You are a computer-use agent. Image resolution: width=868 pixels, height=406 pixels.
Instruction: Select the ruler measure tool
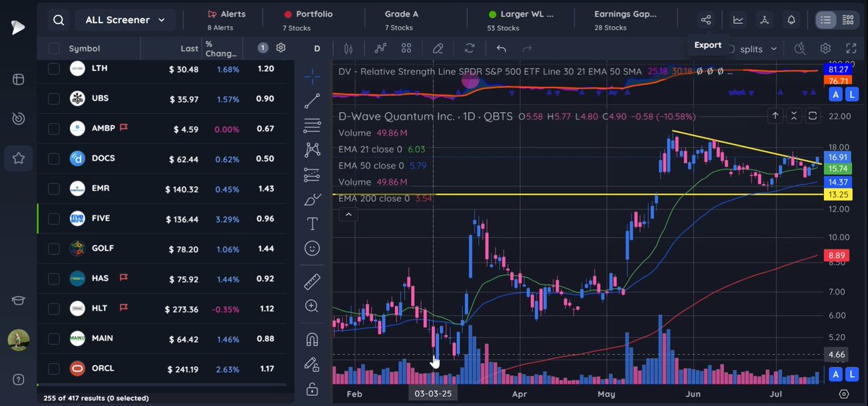[312, 281]
